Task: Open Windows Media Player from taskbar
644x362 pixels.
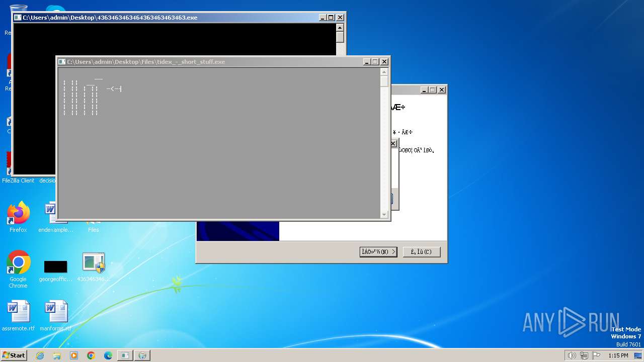Action: pyautogui.click(x=74, y=355)
